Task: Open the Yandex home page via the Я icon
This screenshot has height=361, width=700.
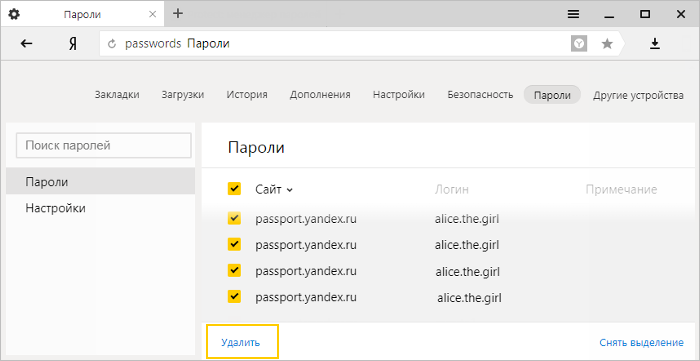Action: pyautogui.click(x=73, y=44)
